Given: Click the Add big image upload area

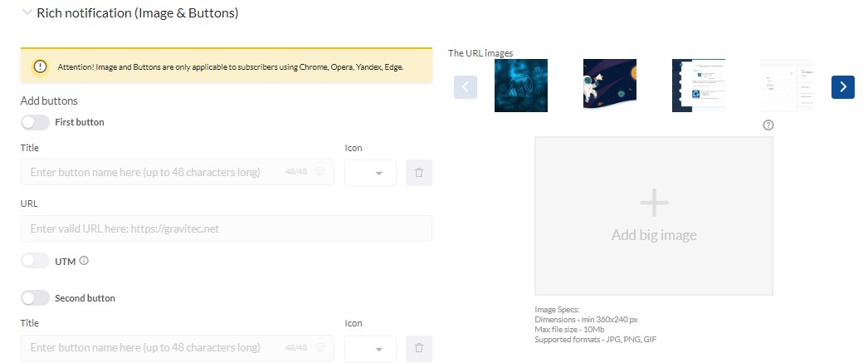Looking at the screenshot, I should coord(654,216).
